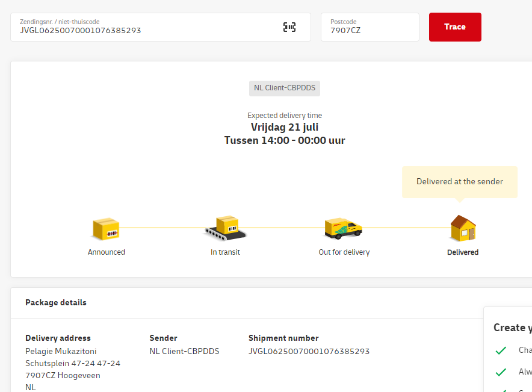The height and width of the screenshot is (392, 532).
Task: Focus the Postcode input field
Action: point(370,30)
